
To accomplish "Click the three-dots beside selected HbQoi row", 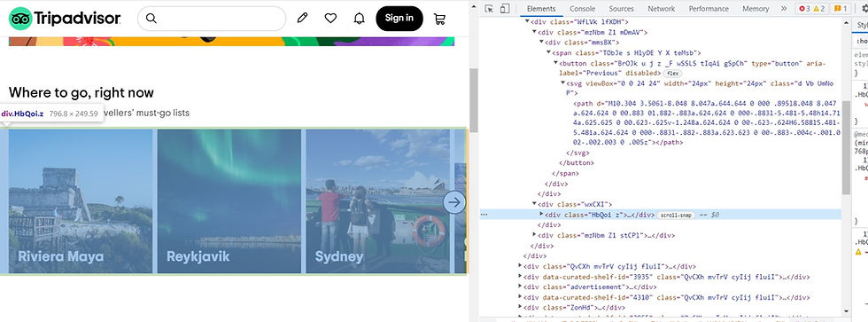I will [x=484, y=215].
